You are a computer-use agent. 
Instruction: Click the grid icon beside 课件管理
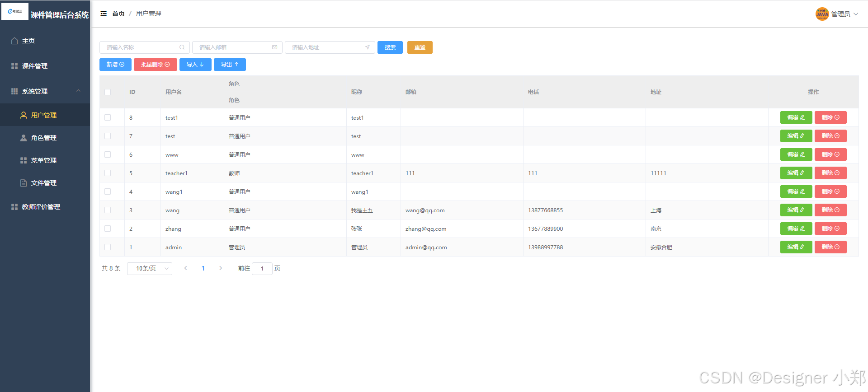(x=14, y=66)
